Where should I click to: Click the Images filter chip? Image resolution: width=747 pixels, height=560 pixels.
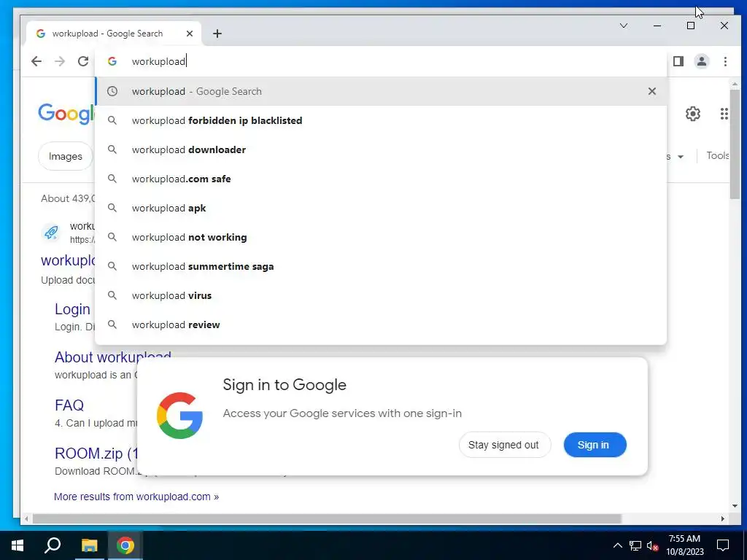[x=65, y=156]
